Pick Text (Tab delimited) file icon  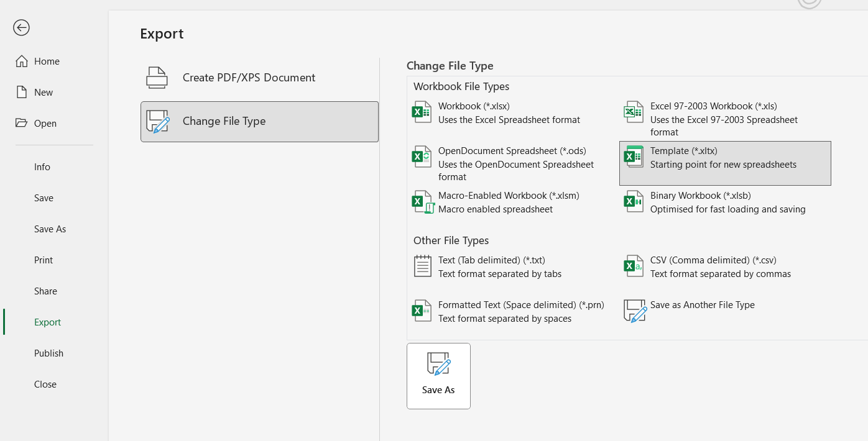pos(422,266)
